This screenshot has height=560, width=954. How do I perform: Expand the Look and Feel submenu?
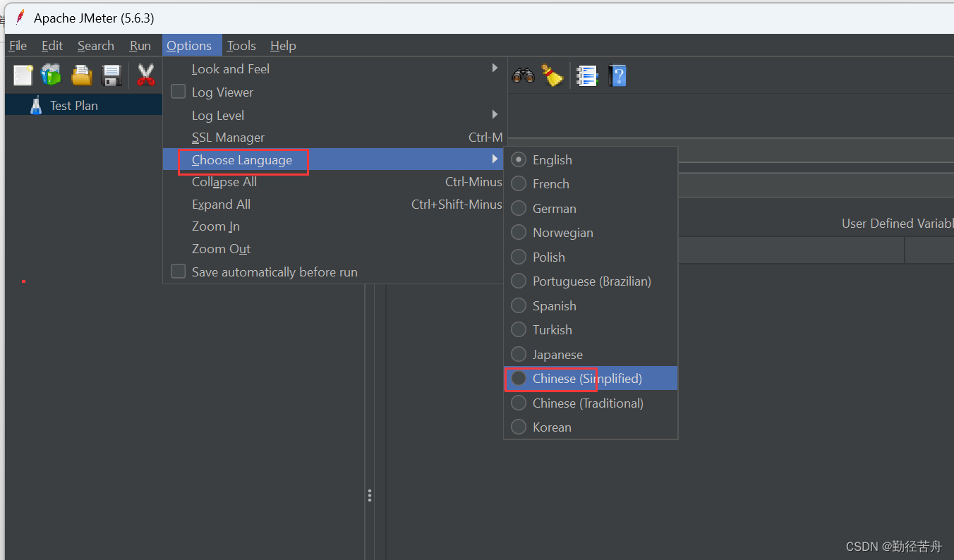334,68
